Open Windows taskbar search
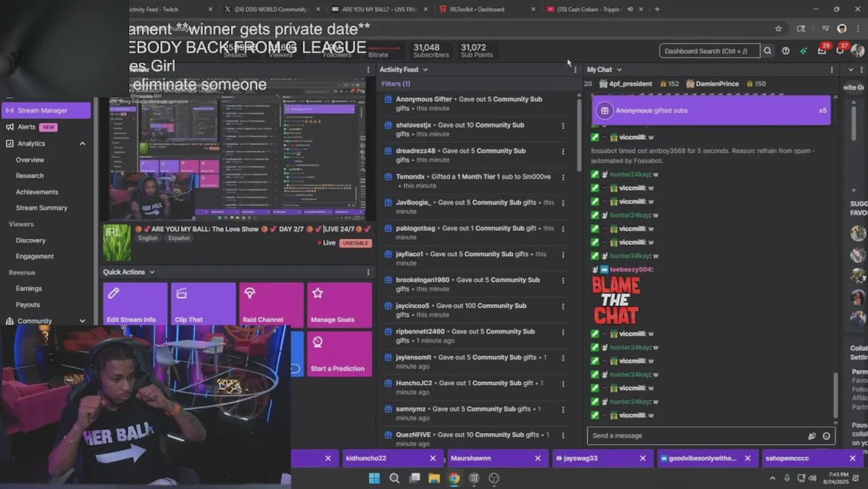Viewport: 868px width, 489px height. [x=394, y=478]
